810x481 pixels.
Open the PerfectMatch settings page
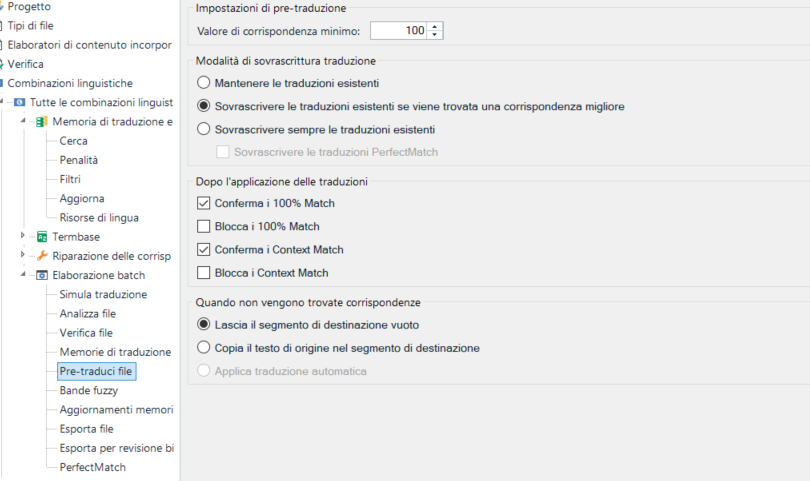(x=92, y=467)
